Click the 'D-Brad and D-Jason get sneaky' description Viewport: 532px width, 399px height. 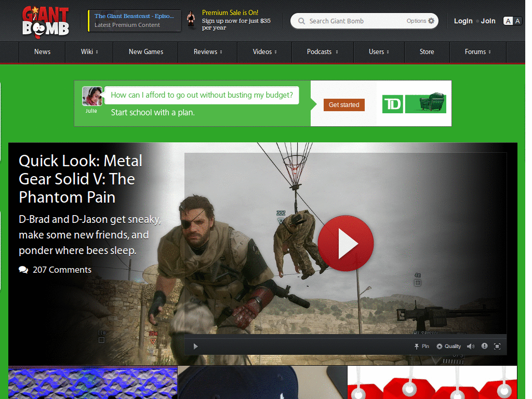click(x=90, y=235)
